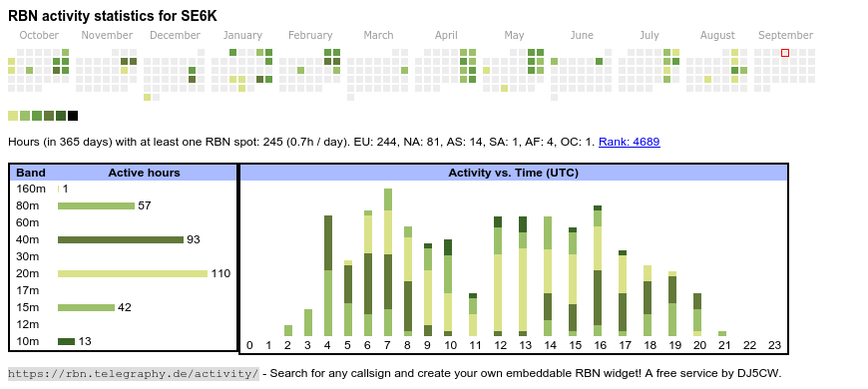This screenshot has height=389, width=868.
Task: Select the lightest yellow-green legend square
Action: (13, 116)
